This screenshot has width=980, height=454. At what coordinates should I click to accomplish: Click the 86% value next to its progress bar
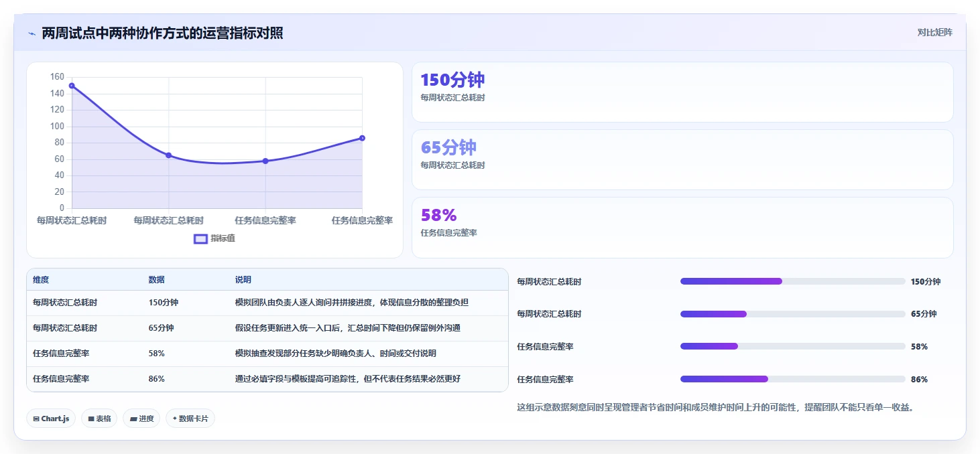click(919, 379)
